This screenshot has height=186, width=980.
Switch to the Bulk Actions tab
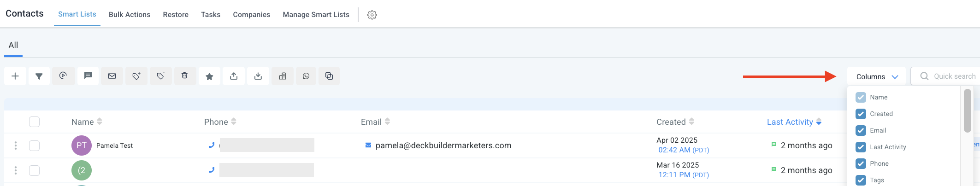pyautogui.click(x=130, y=15)
